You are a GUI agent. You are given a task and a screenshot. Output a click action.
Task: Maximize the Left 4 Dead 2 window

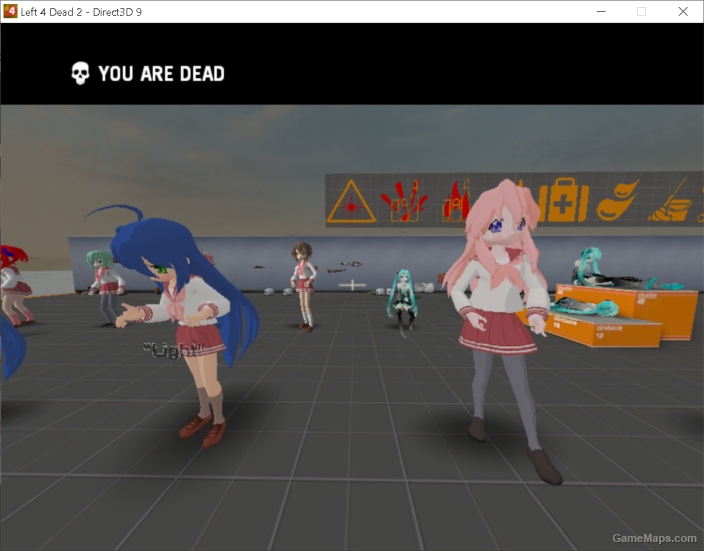[641, 11]
